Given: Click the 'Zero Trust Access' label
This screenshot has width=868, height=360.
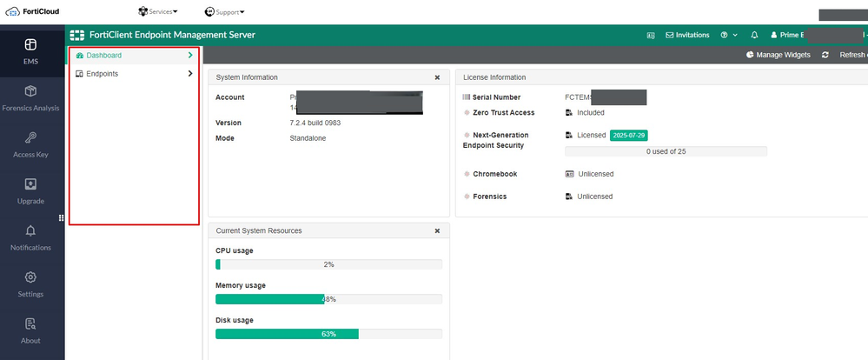Looking at the screenshot, I should tap(504, 113).
